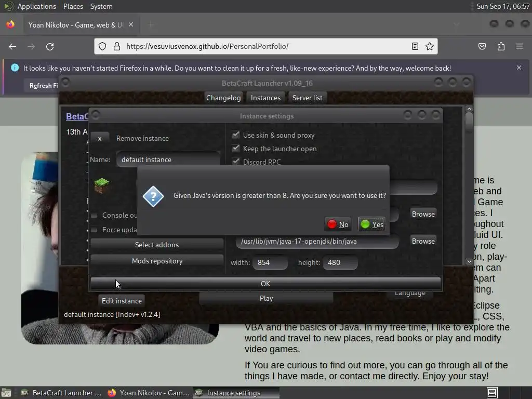Toggle the Console output checkbox
The image size is (532, 399).
pos(95,215)
